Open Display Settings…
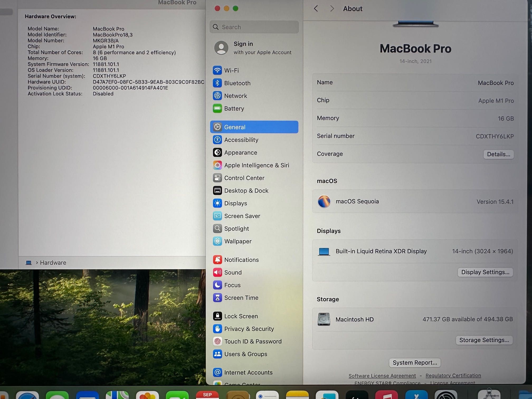The height and width of the screenshot is (399, 532). click(485, 272)
